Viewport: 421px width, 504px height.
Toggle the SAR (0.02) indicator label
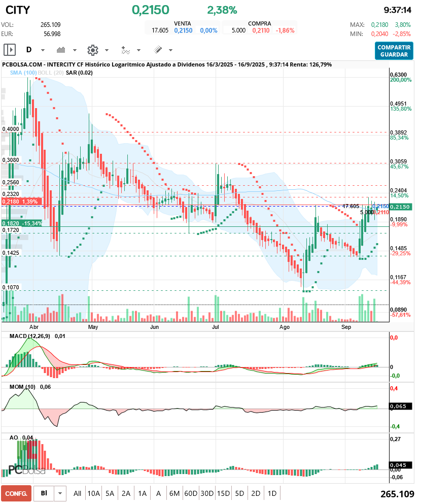point(79,73)
